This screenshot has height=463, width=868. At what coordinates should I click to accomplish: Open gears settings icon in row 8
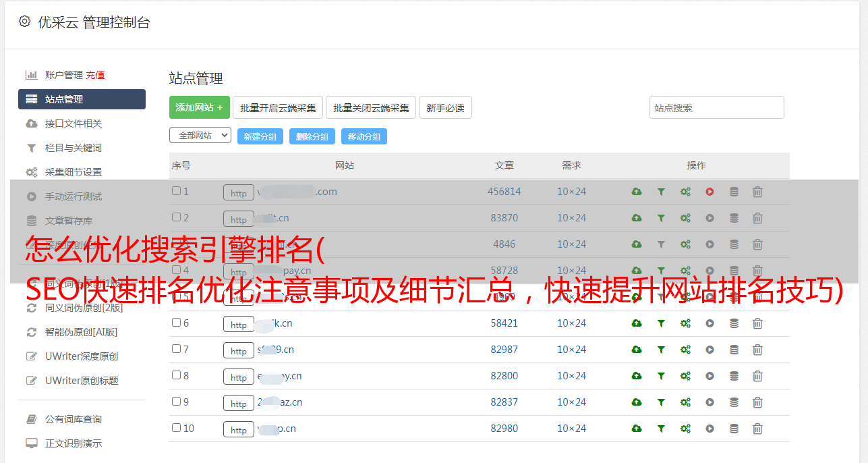click(x=685, y=376)
